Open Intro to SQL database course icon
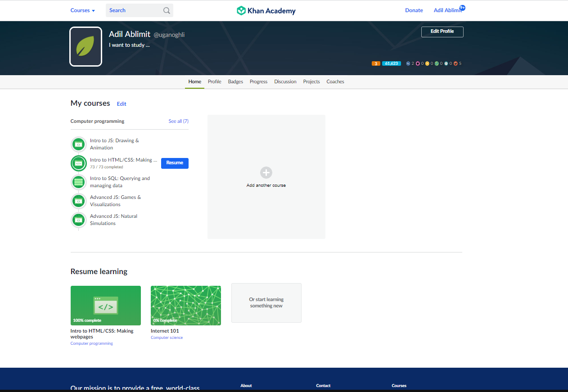Image resolution: width=568 pixels, height=392 pixels. (79, 182)
